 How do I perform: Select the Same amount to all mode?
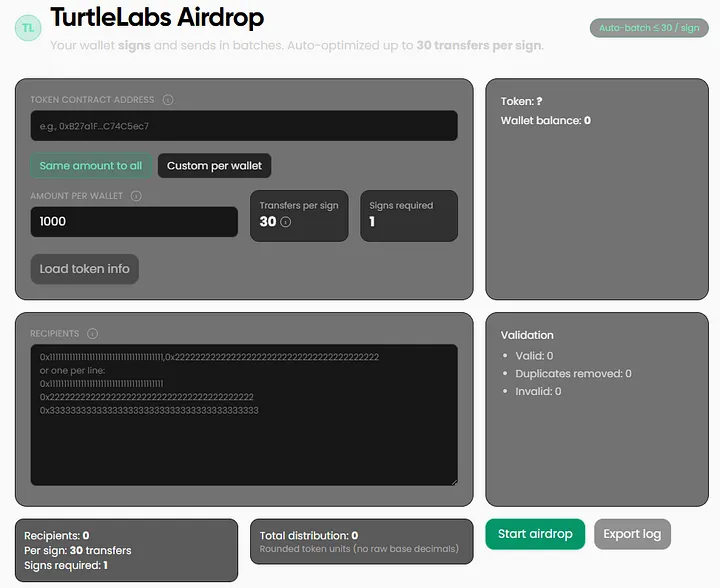point(91,166)
